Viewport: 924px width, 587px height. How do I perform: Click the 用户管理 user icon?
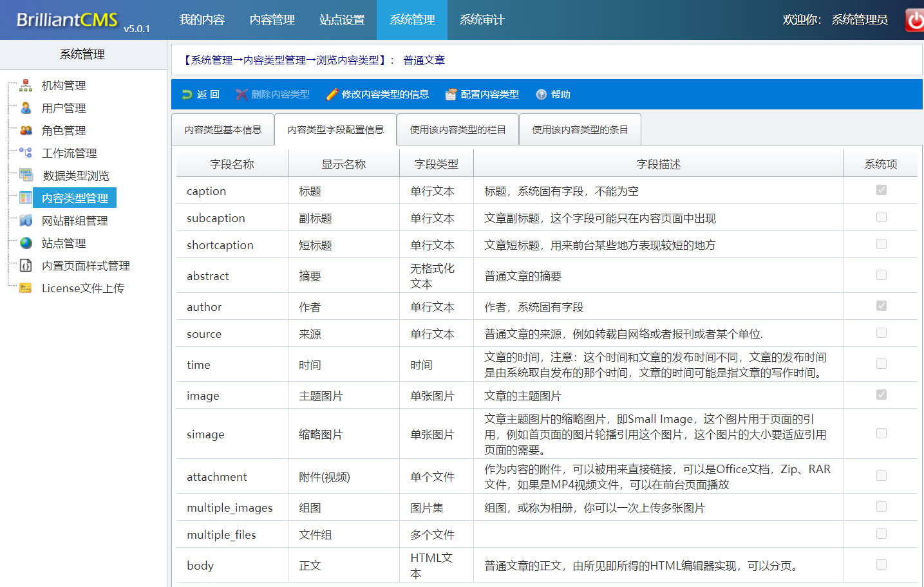26,108
